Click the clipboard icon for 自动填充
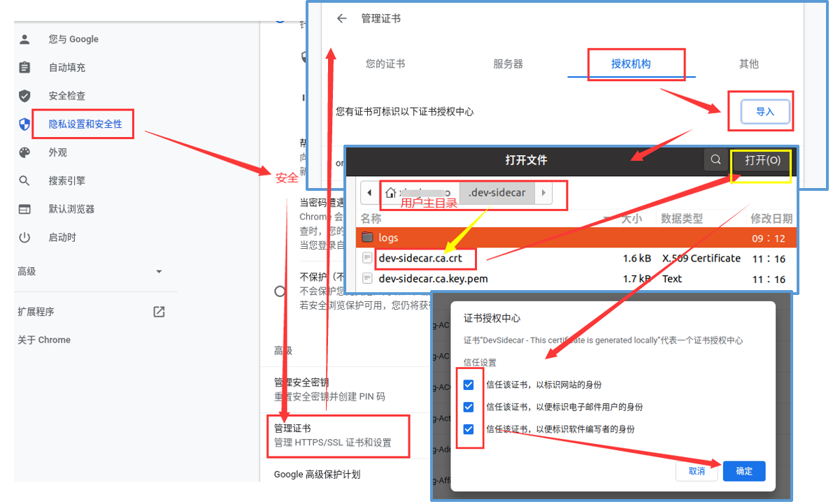The height and width of the screenshot is (504, 833). [24, 68]
